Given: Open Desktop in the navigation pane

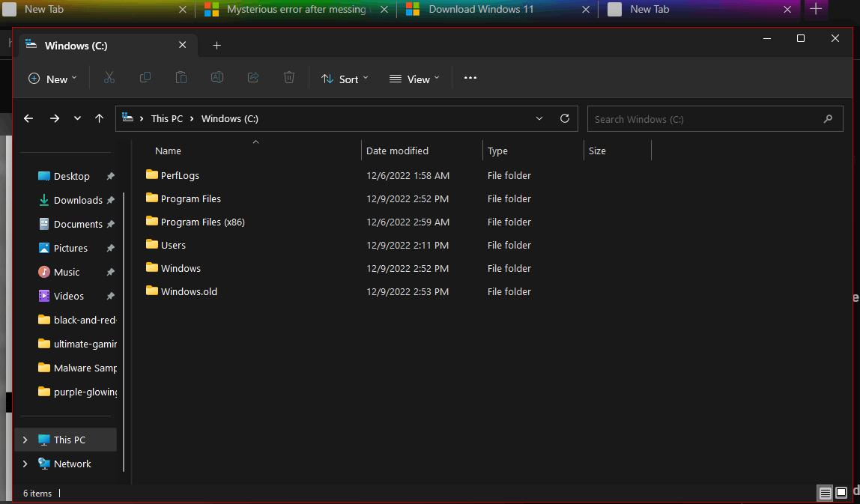Looking at the screenshot, I should [x=71, y=176].
